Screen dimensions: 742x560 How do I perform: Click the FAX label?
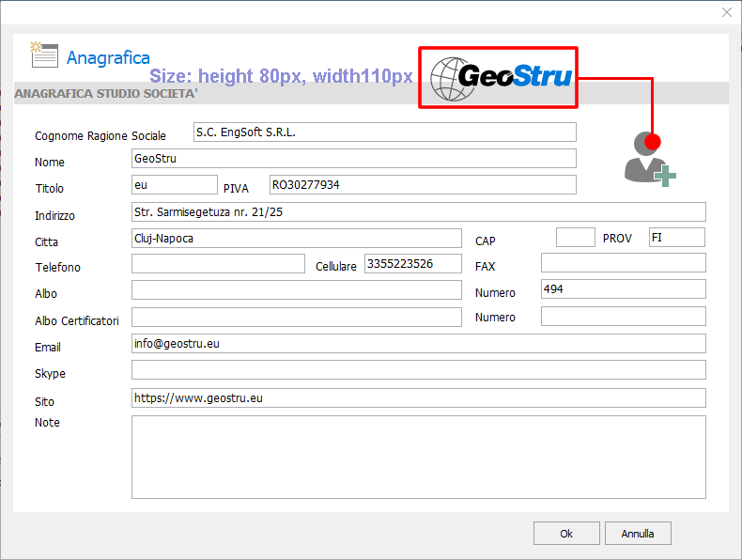point(485,267)
